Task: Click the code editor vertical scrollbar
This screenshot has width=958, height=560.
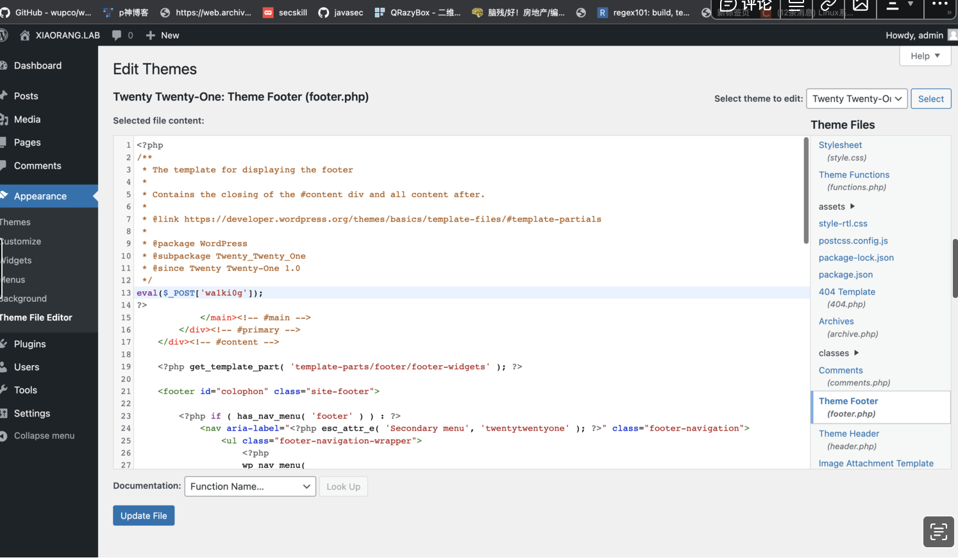Action: click(x=806, y=190)
